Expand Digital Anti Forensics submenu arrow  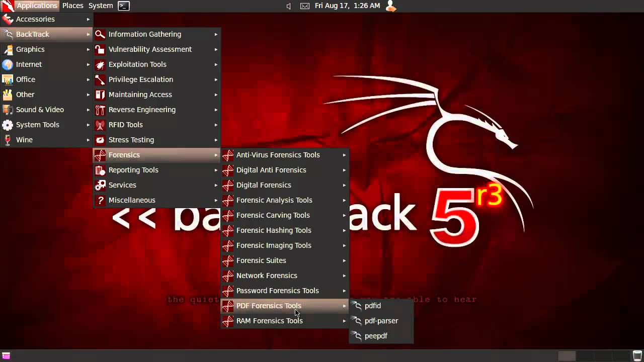point(345,170)
